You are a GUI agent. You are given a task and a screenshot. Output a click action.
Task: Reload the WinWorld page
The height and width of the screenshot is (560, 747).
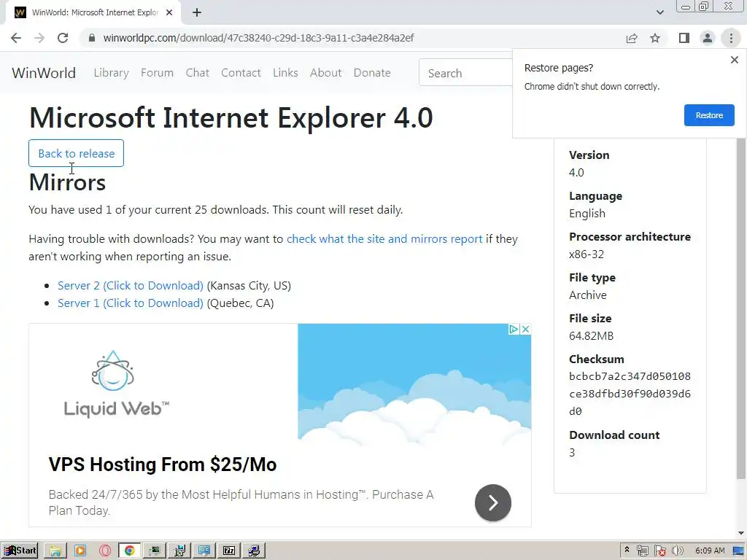(x=63, y=38)
